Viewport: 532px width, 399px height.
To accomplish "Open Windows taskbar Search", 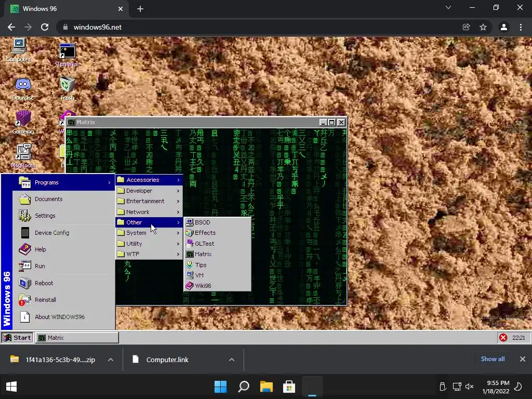I will pos(244,387).
